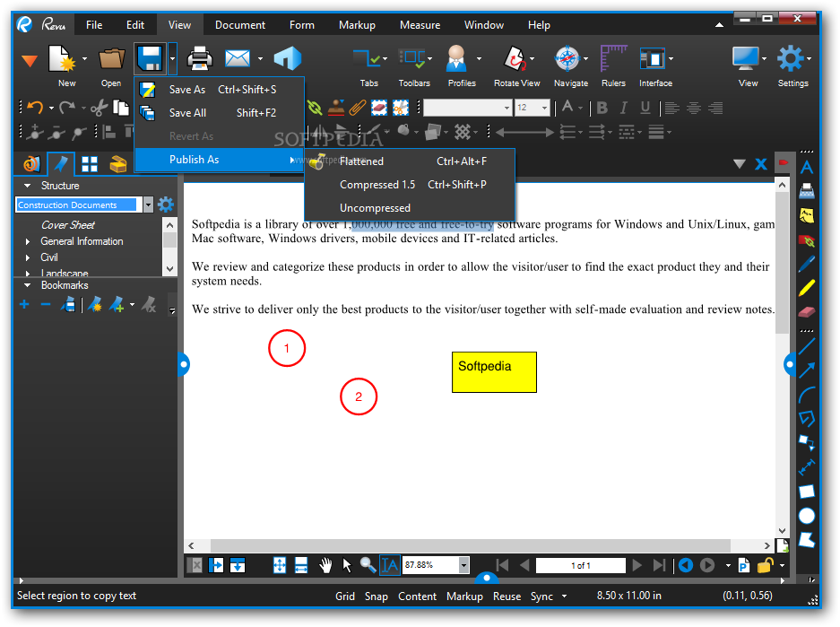Expand the General Information tree item

pyautogui.click(x=28, y=241)
